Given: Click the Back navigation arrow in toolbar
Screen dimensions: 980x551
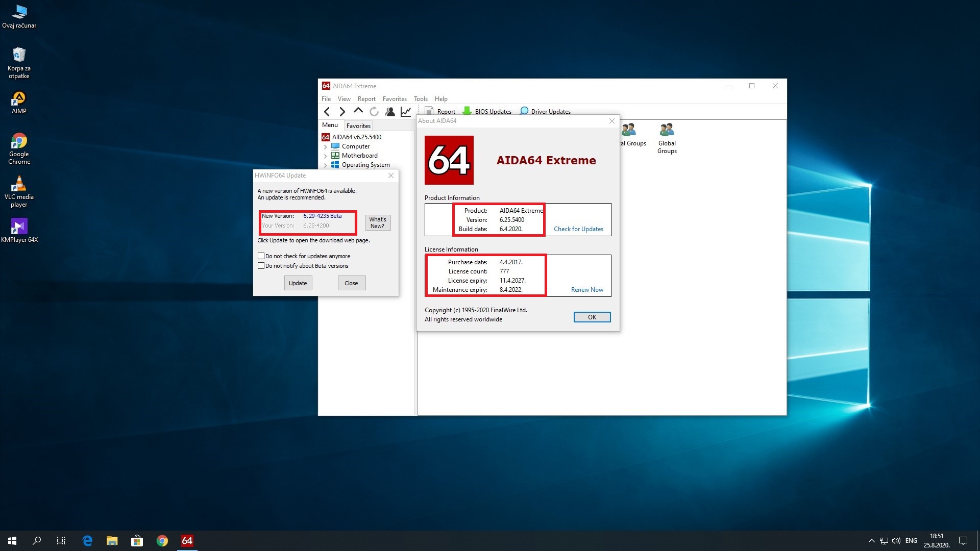Looking at the screenshot, I should [x=327, y=112].
